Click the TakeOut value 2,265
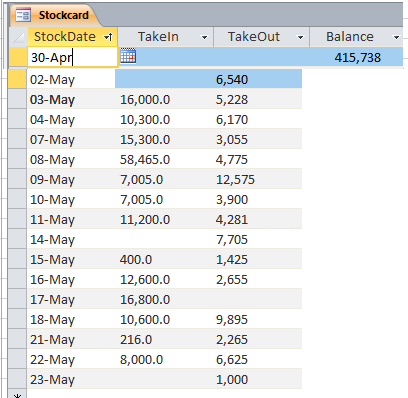The width and height of the screenshot is (408, 398). click(x=232, y=340)
